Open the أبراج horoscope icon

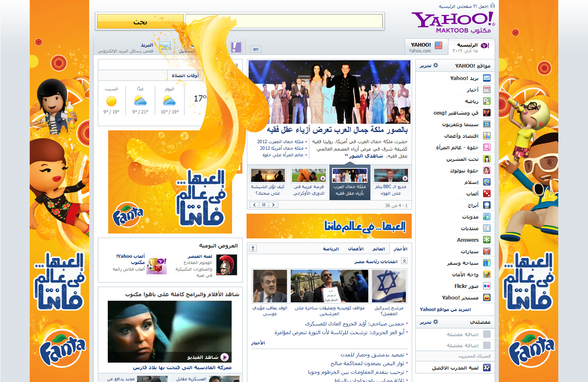point(487,205)
